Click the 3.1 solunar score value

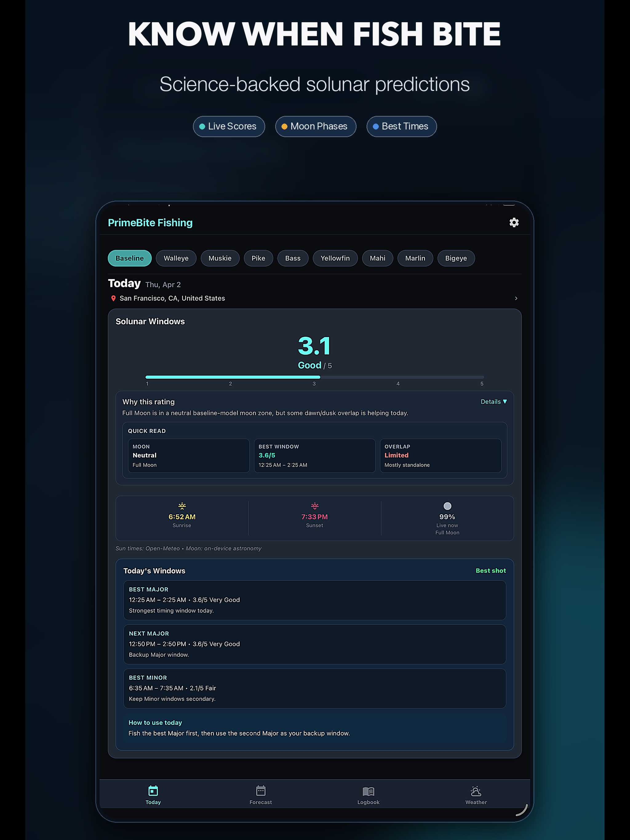pyautogui.click(x=314, y=346)
